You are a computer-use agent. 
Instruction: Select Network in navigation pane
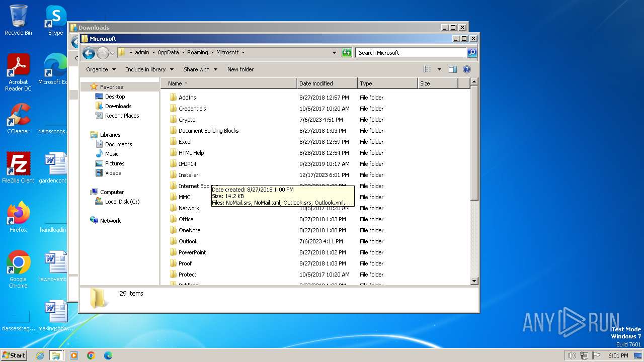[x=110, y=221]
